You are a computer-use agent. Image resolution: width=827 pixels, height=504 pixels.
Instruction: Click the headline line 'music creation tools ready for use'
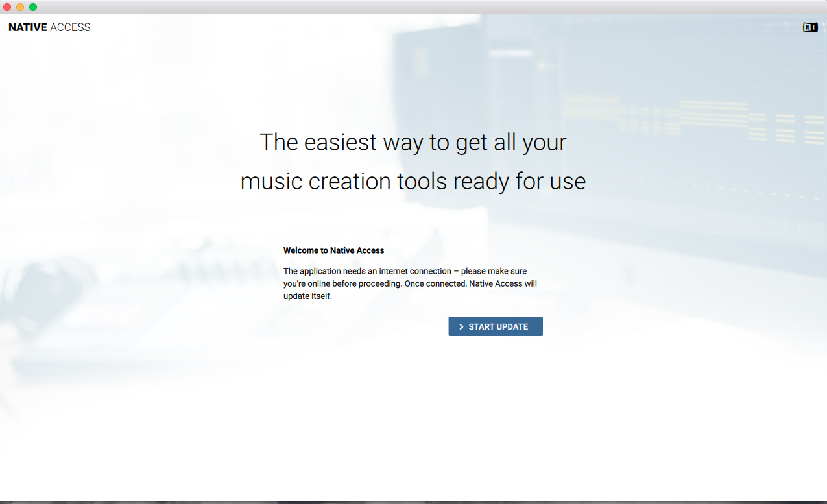tap(413, 181)
